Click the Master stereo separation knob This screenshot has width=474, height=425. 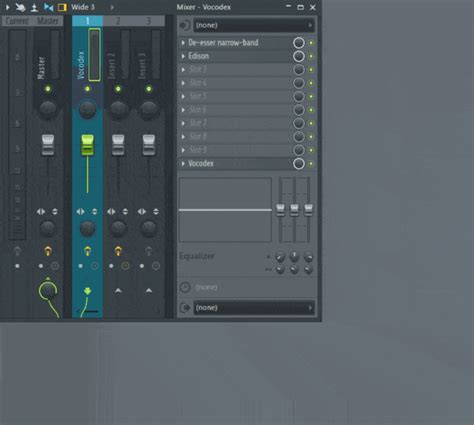[48, 228]
